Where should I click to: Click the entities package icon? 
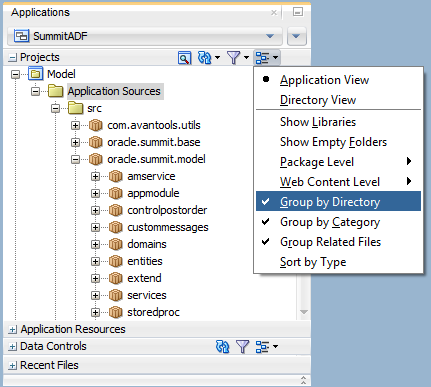pyautogui.click(x=116, y=261)
